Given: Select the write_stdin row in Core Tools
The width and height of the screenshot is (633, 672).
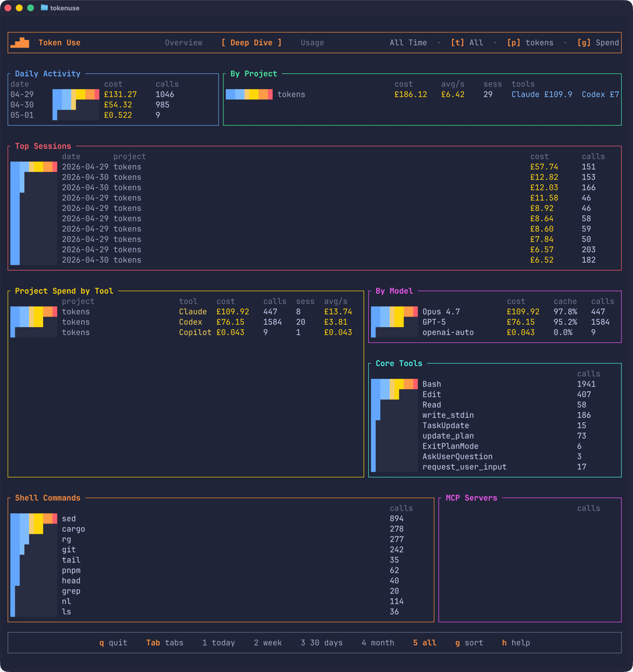Looking at the screenshot, I should coord(495,415).
